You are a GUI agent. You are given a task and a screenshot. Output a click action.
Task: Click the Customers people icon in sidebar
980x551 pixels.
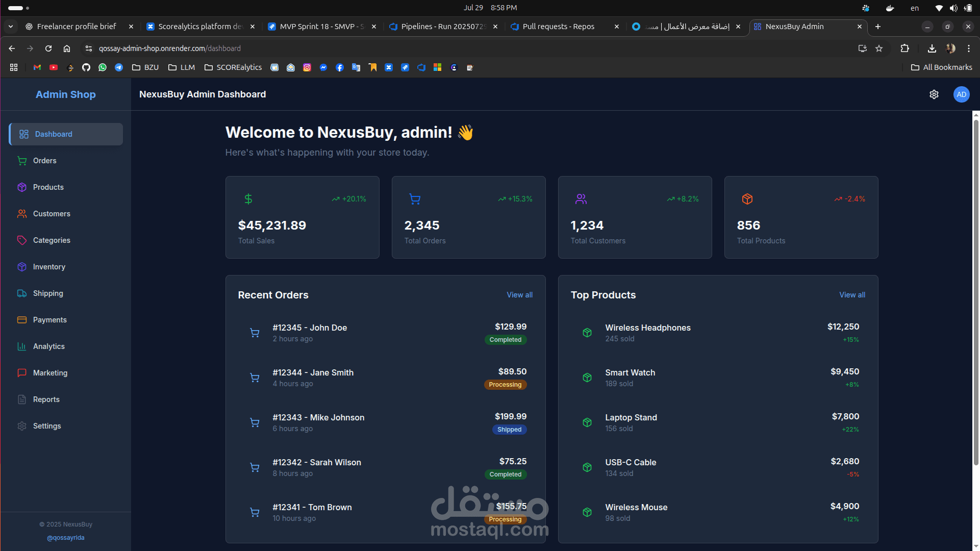pos(22,214)
